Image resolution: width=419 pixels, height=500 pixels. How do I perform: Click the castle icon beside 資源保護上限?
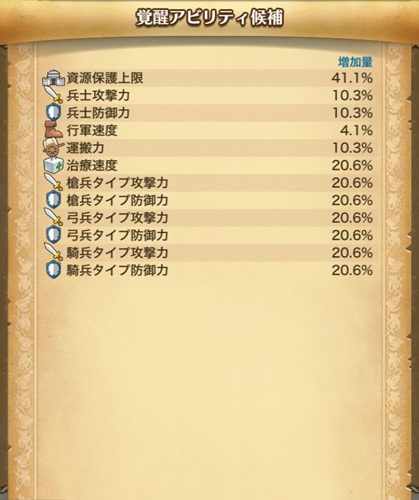click(53, 78)
